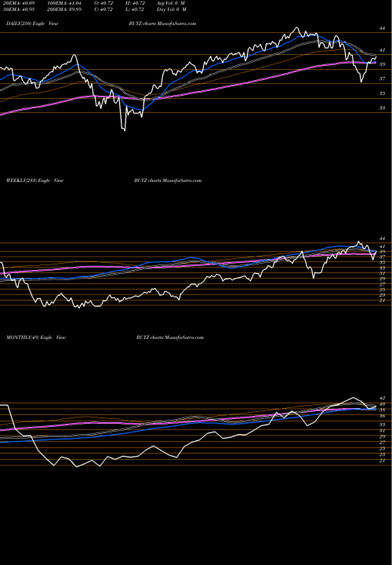Screen dimensions: 392x565
Task: Click the 33 price label on the daily chart
Action: pyautogui.click(x=383, y=108)
